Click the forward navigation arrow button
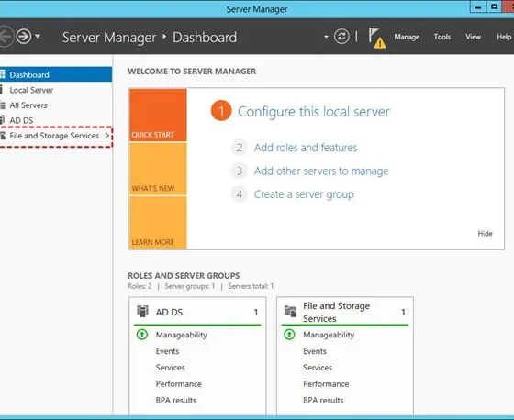Image resolution: width=514 pixels, height=420 pixels. (x=24, y=36)
